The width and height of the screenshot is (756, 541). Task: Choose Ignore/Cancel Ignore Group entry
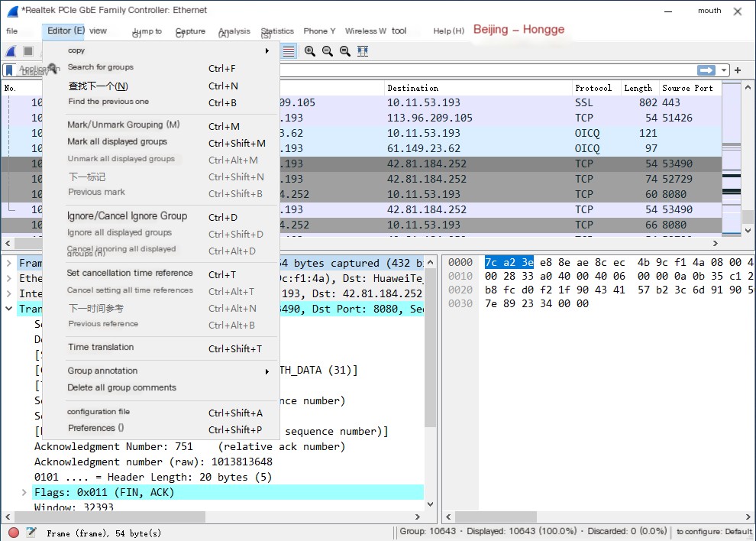162,216
